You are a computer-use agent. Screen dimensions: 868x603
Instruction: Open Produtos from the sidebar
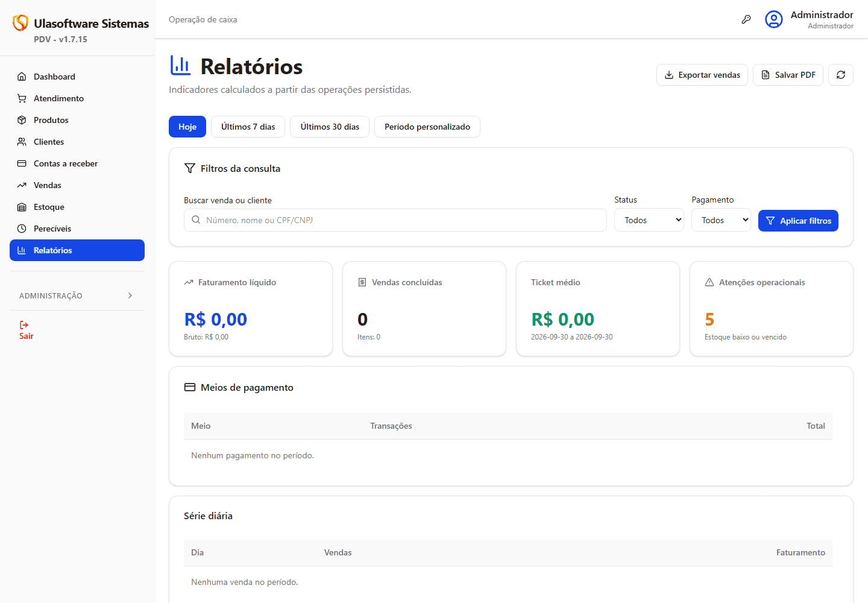pyautogui.click(x=77, y=120)
